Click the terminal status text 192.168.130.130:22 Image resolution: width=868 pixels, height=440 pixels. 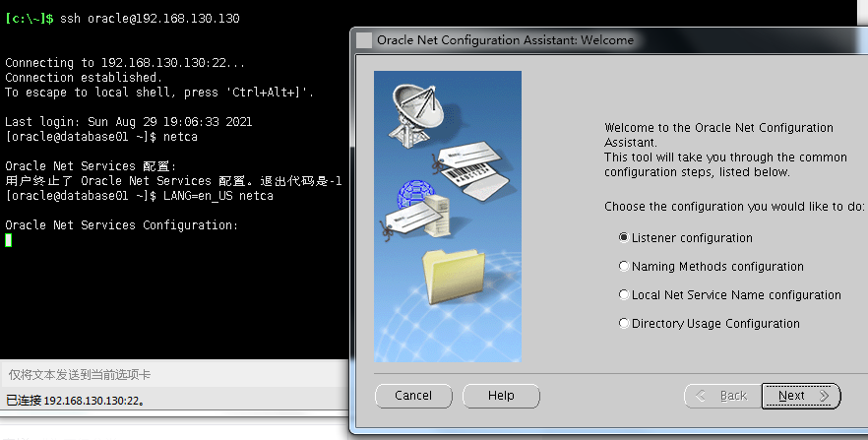[75, 401]
